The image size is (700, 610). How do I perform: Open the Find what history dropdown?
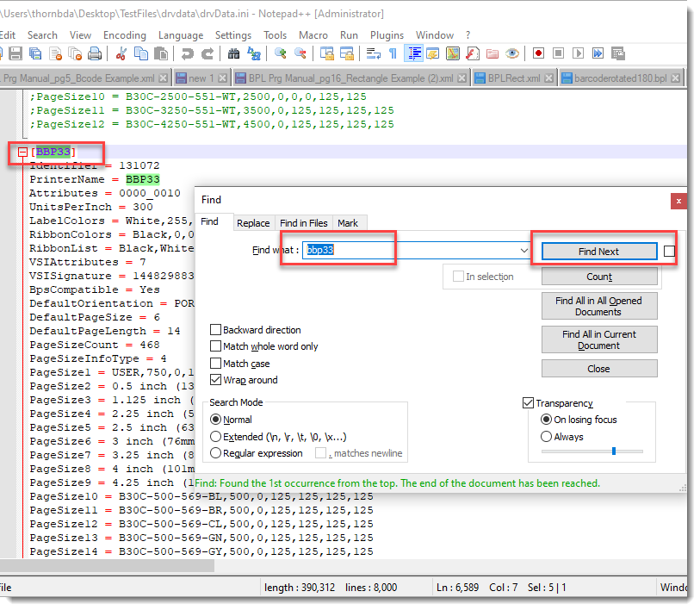click(x=523, y=251)
